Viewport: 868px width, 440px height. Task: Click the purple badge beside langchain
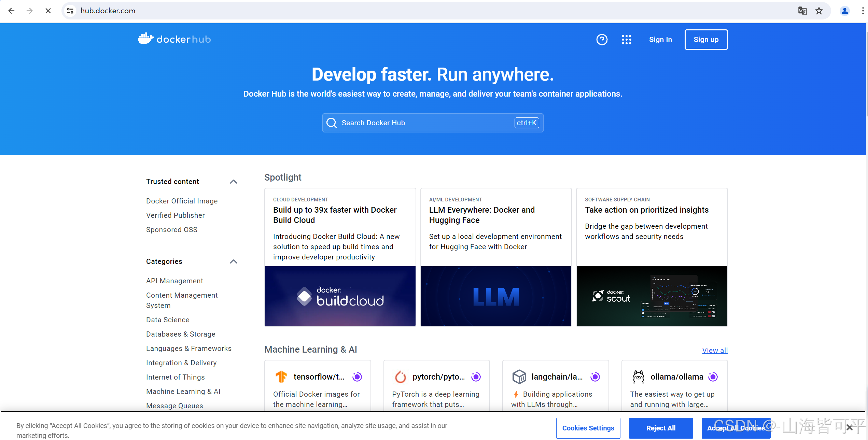point(595,377)
